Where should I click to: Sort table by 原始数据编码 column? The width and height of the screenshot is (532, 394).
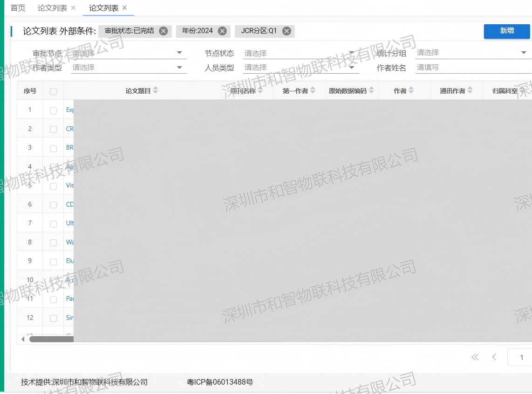click(x=372, y=90)
